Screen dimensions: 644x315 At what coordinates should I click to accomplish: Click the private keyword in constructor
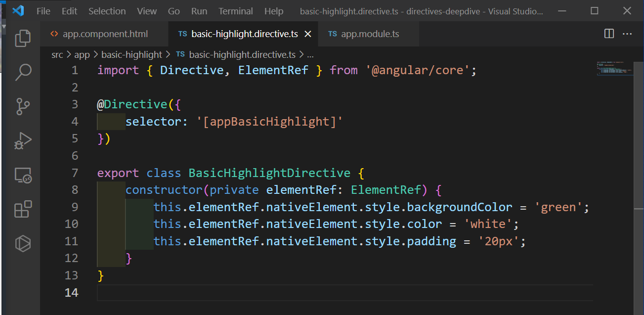coord(234,190)
